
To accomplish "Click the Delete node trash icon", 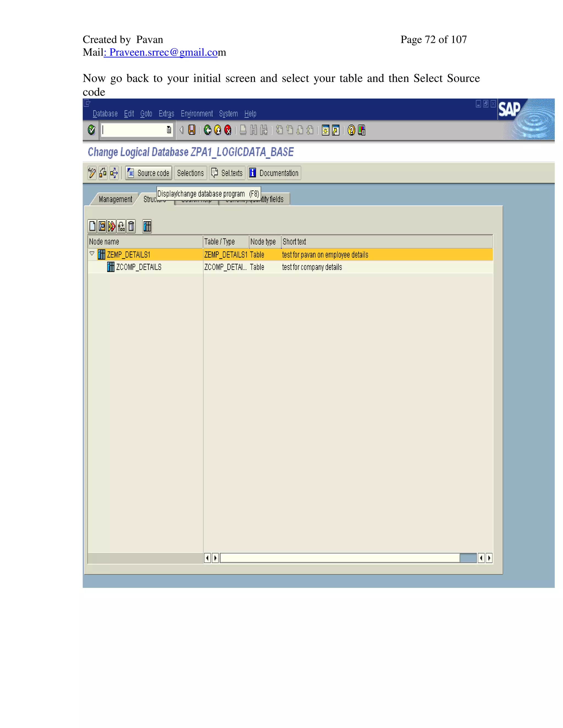I will (x=131, y=226).
